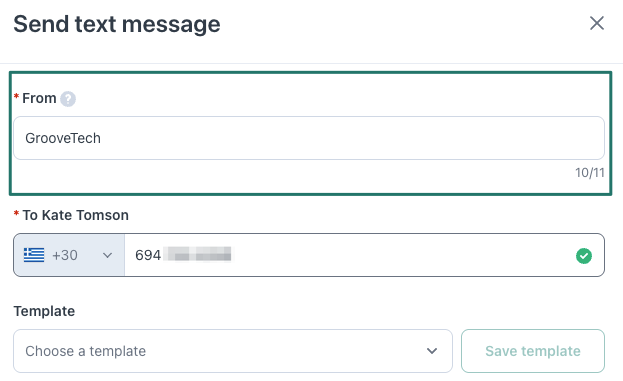Image resolution: width=623 pixels, height=381 pixels.
Task: Click the green phone validation checkmark
Action: (584, 255)
